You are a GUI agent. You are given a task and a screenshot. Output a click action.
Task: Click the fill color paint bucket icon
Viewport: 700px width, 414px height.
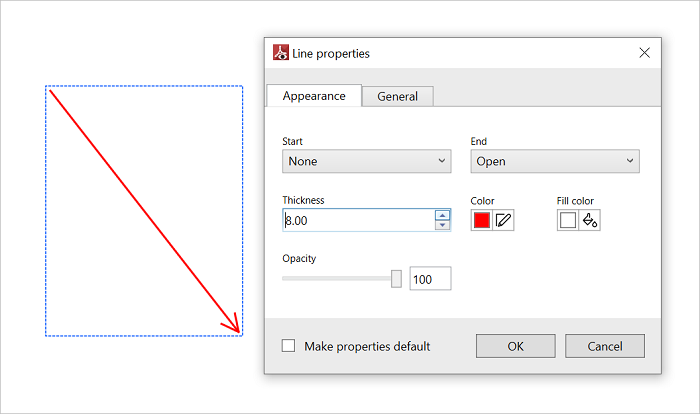590,221
